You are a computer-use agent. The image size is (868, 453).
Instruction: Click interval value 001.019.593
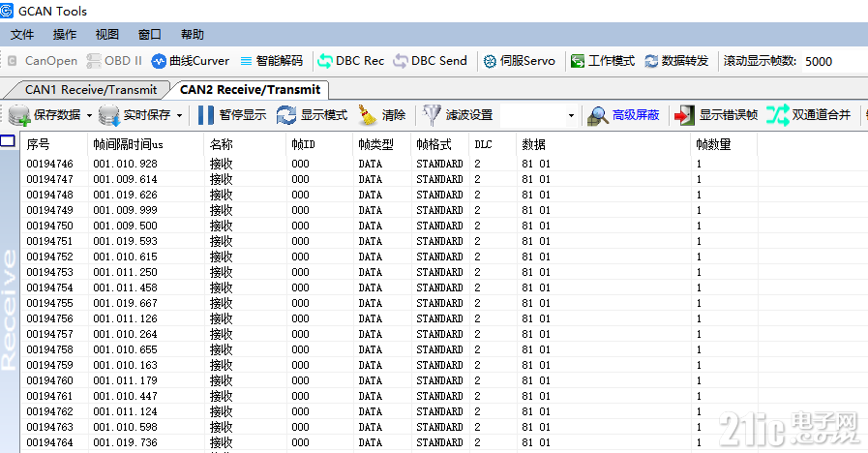point(125,241)
